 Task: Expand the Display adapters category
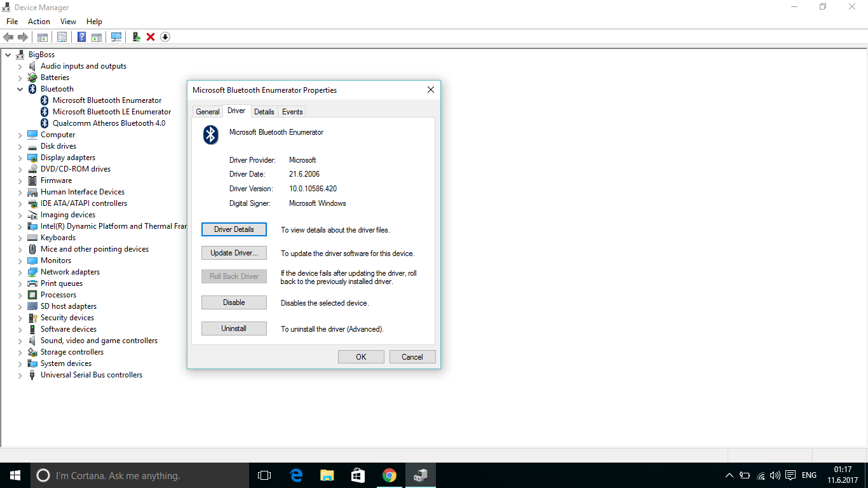tap(20, 158)
